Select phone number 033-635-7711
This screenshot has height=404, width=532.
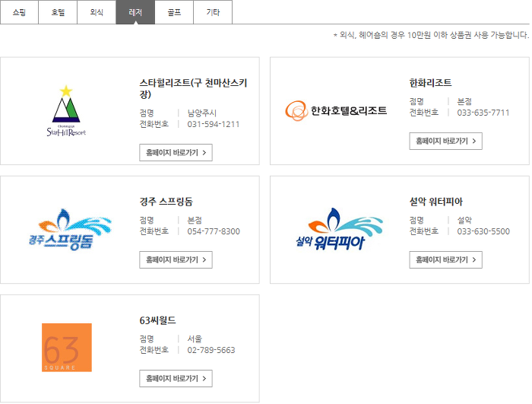[x=483, y=113]
